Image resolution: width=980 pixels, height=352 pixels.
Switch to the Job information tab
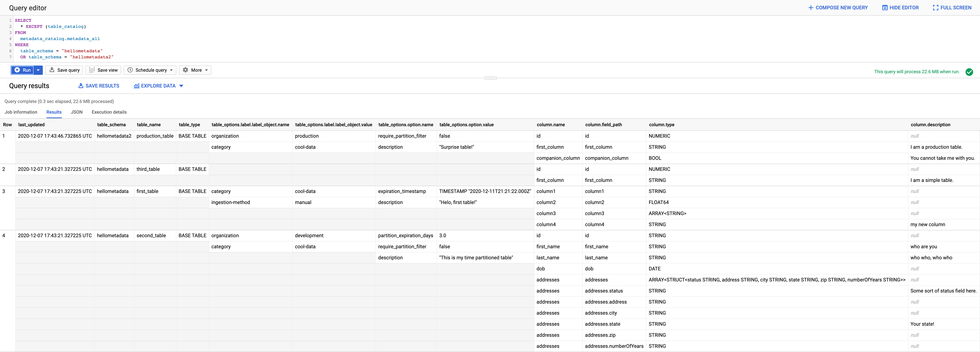coord(21,112)
